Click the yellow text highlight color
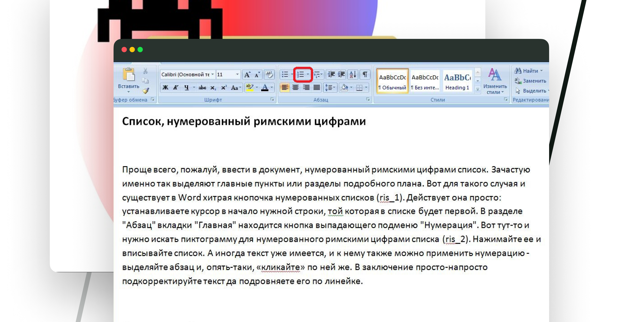This screenshot has width=644, height=322. (249, 87)
